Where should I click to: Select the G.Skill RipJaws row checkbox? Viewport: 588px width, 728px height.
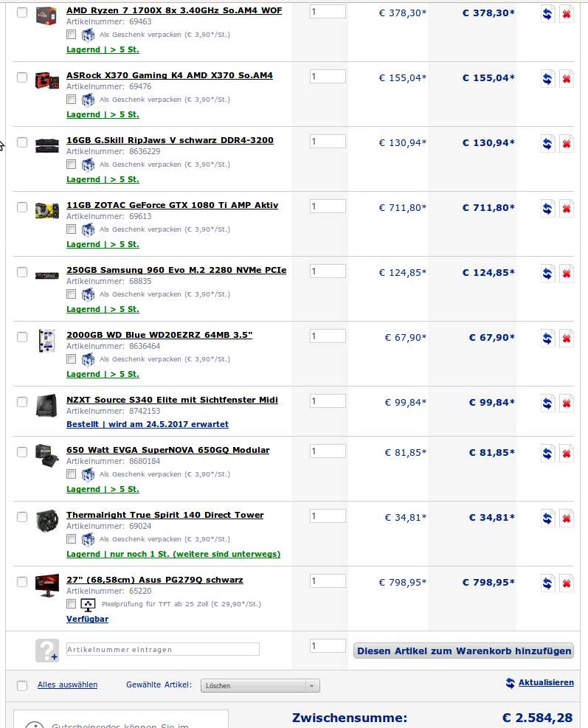tap(22, 142)
